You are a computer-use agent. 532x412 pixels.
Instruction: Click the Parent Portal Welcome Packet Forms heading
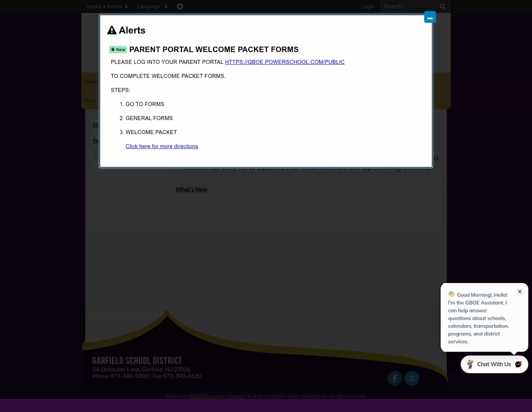coord(214,50)
